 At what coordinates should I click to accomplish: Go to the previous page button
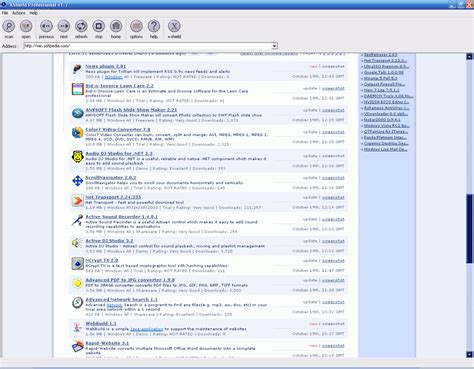pyautogui.click(x=46, y=26)
